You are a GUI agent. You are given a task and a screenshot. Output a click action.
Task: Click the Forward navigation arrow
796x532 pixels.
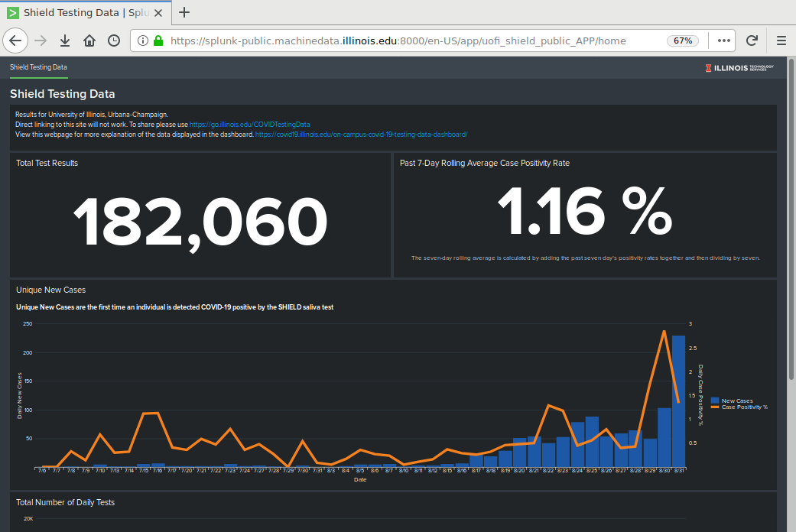[x=41, y=41]
